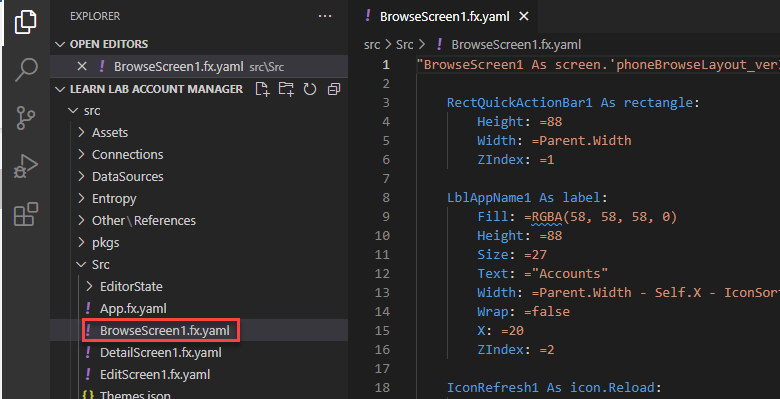
Task: Click the 'Width: =Parent.Width - Self.X' line
Action: click(628, 293)
